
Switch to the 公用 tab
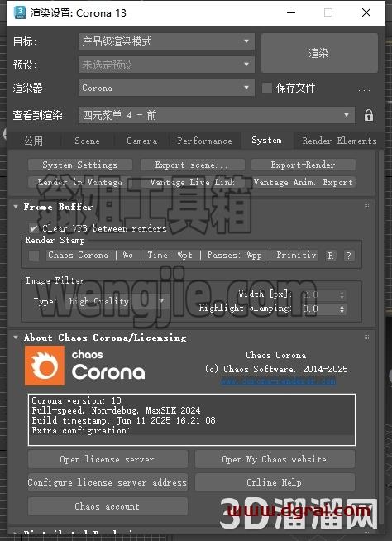point(33,141)
